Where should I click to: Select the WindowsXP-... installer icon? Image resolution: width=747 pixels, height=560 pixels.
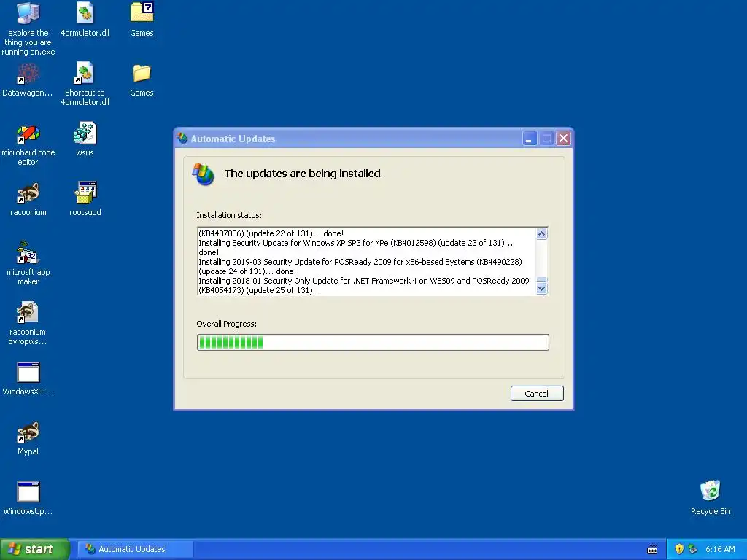pos(28,373)
